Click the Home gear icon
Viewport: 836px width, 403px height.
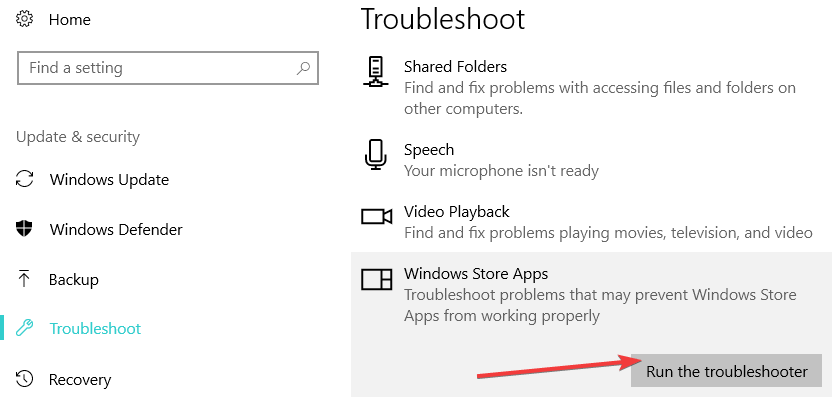pyautogui.click(x=25, y=20)
